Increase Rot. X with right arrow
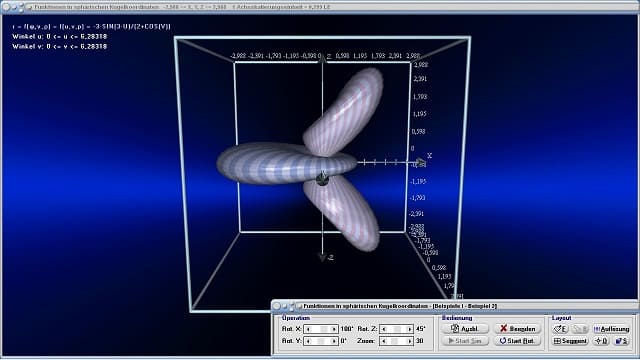This screenshot has height=360, width=640. pyautogui.click(x=334, y=329)
